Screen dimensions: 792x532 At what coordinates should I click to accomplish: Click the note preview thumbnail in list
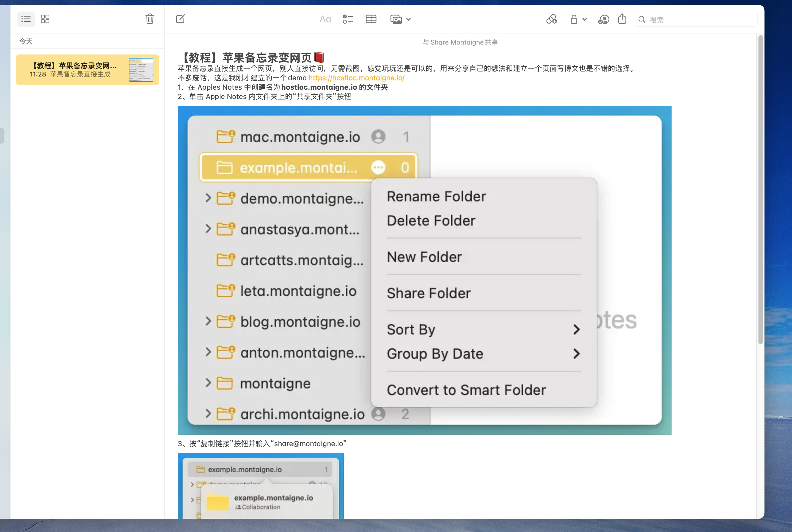(x=141, y=70)
